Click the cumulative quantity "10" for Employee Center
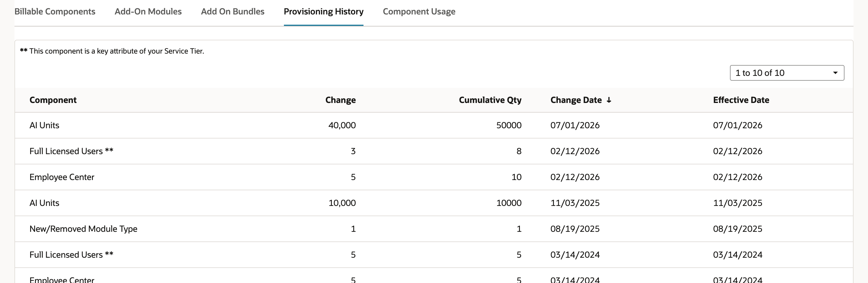Image resolution: width=868 pixels, height=283 pixels. pos(517,177)
